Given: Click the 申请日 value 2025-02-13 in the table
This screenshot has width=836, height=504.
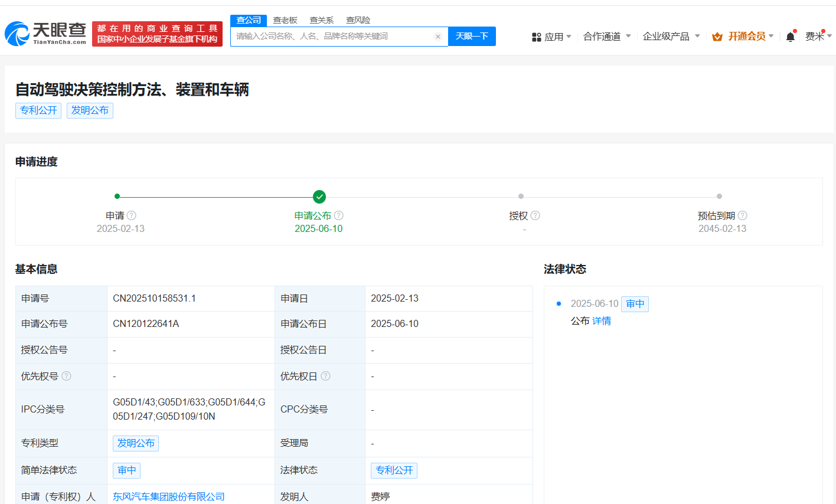Looking at the screenshot, I should 394,299.
